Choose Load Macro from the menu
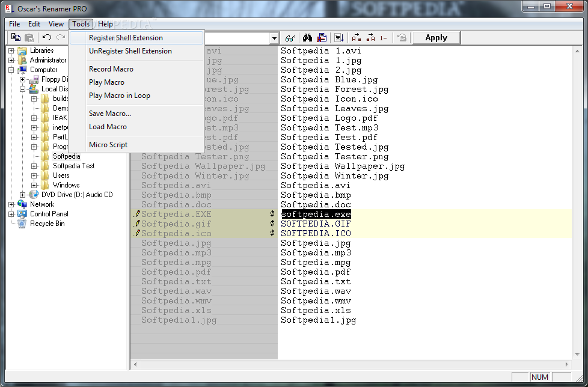This screenshot has height=387, width=588. coord(136,127)
